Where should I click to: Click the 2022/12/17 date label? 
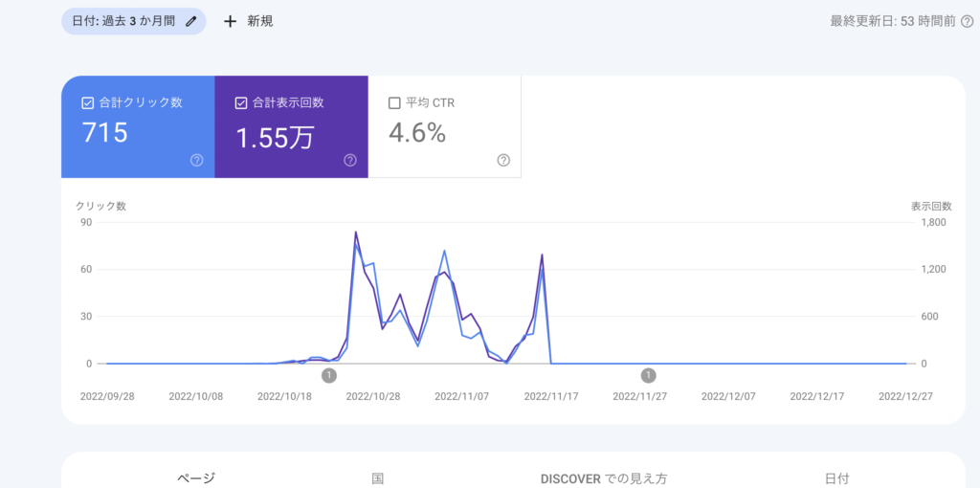[817, 397]
